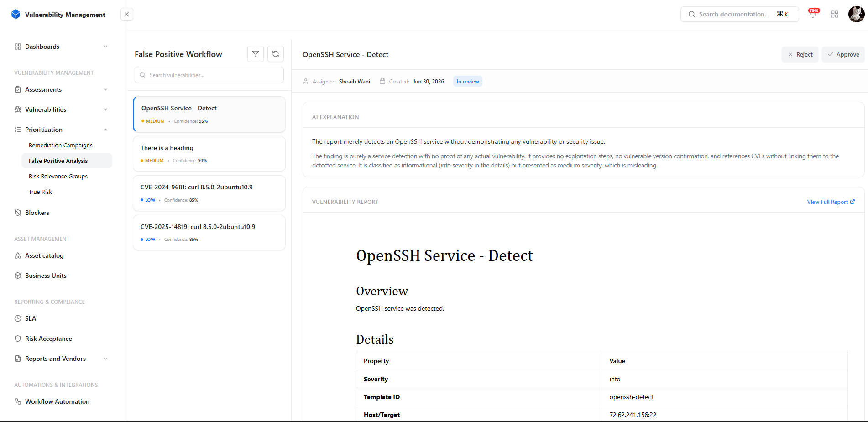Click the Overview heading in report
Screen dimensions: 868x422
(x=382, y=291)
